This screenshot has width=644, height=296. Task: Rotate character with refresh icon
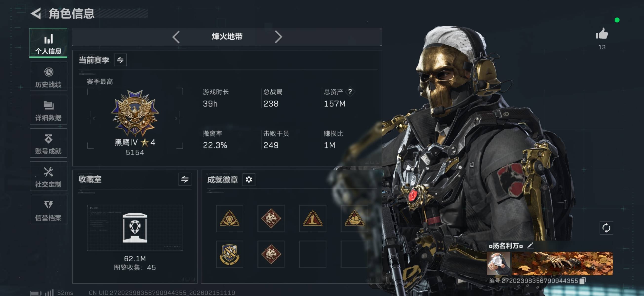tap(606, 228)
